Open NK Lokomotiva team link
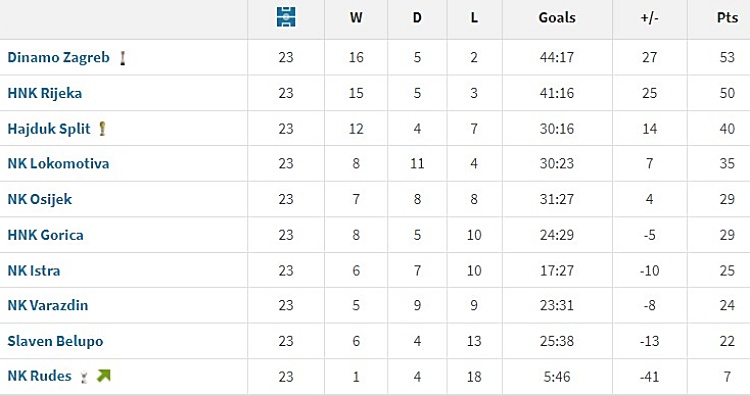This screenshot has height=396, width=750. coord(58,164)
